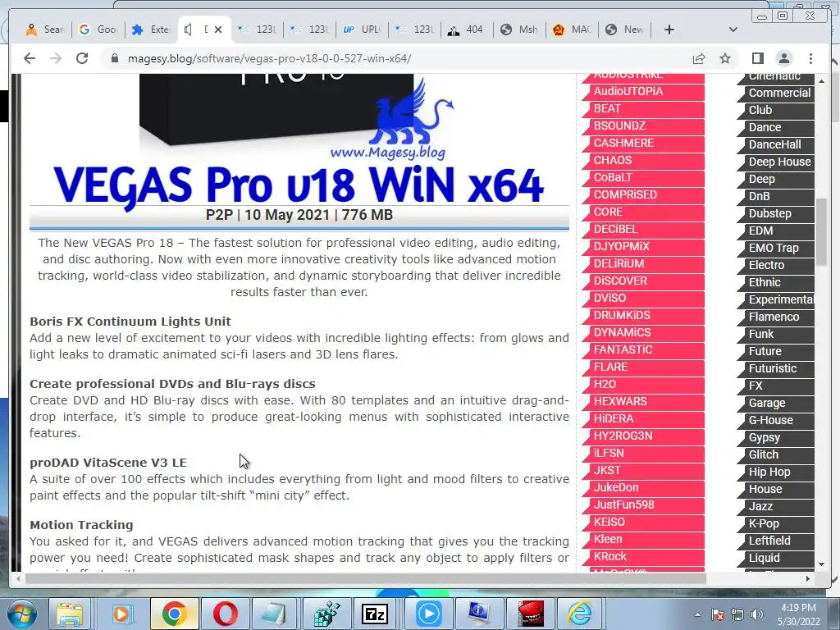Viewport: 840px width, 630px height.
Task: Select the Flamenco genre tag
Action: (x=776, y=317)
